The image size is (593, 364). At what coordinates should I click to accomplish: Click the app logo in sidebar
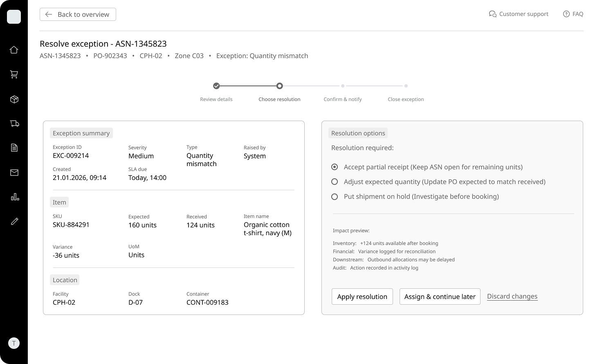pyautogui.click(x=14, y=17)
